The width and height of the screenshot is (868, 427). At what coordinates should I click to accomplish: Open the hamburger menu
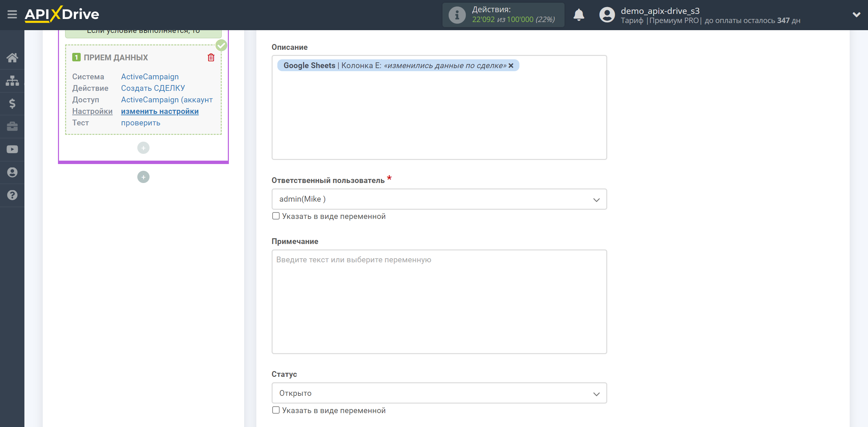tap(12, 15)
